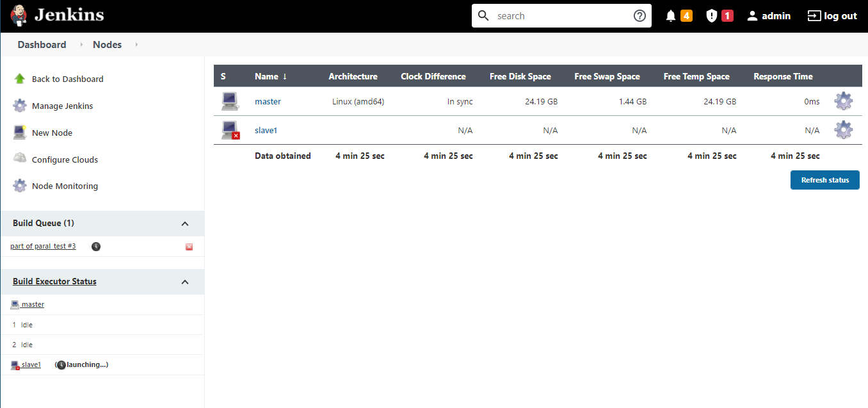Image resolution: width=868 pixels, height=408 pixels.
Task: Select the Linux (amd64) architecture cell
Action: pyautogui.click(x=358, y=101)
